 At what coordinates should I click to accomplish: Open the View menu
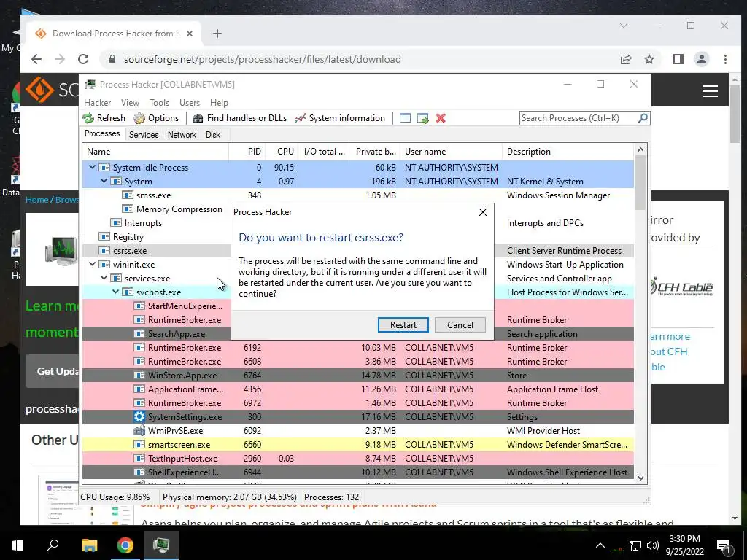click(x=130, y=102)
